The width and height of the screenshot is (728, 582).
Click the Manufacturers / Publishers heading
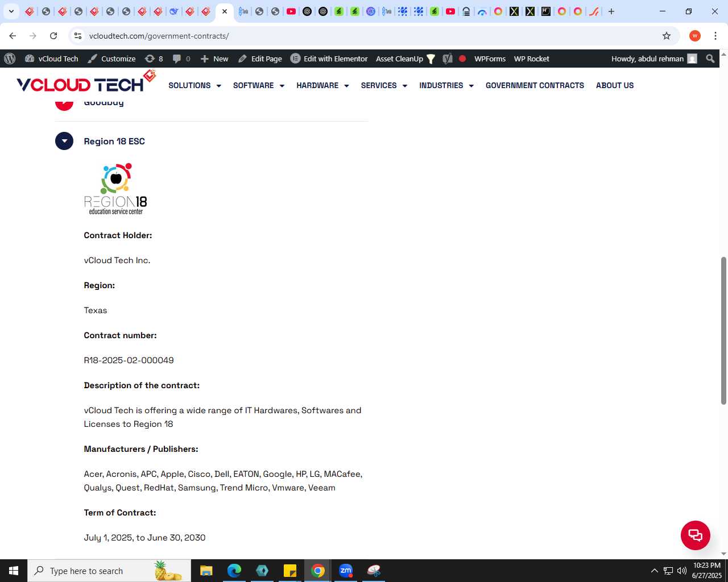point(141,449)
